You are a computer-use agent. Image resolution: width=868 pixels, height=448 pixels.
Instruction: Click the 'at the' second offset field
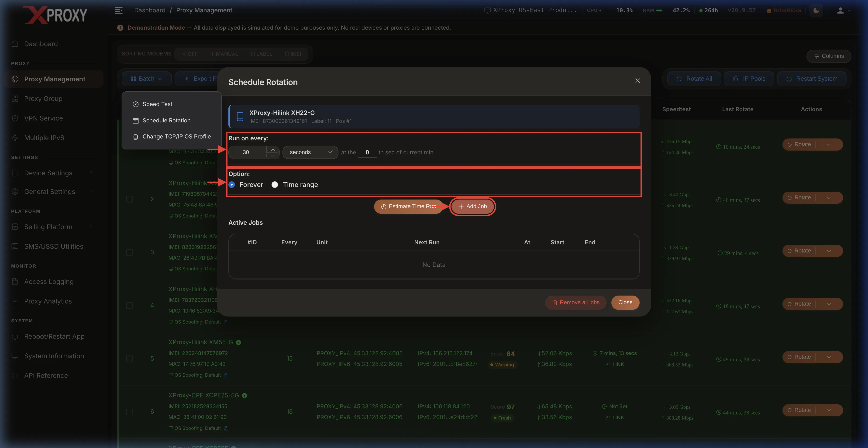(367, 153)
